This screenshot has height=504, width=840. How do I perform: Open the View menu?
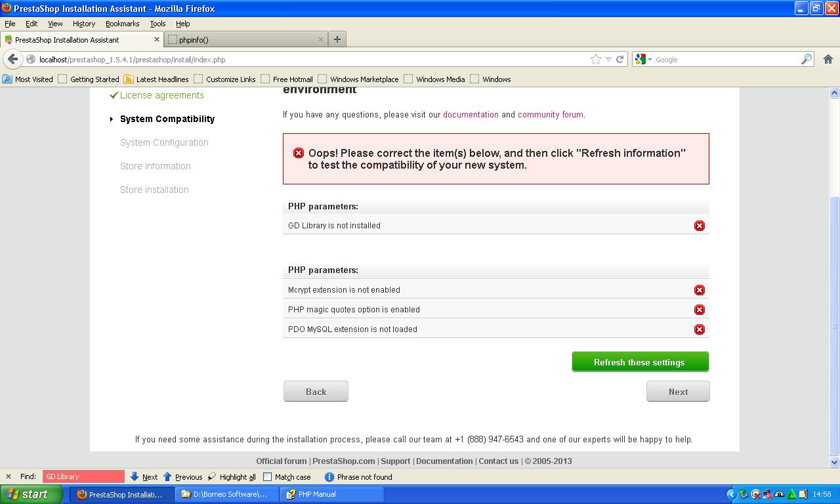coord(55,24)
